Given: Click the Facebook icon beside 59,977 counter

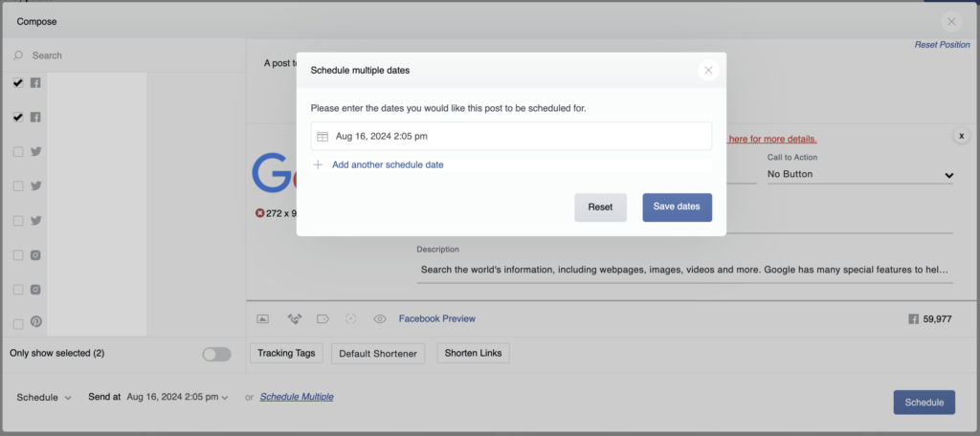Looking at the screenshot, I should (913, 319).
